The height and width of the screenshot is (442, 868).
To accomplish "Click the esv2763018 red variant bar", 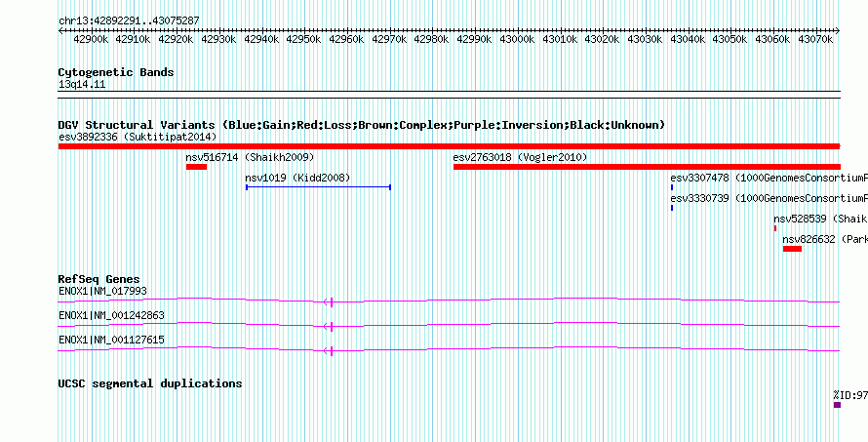I will (x=647, y=167).
